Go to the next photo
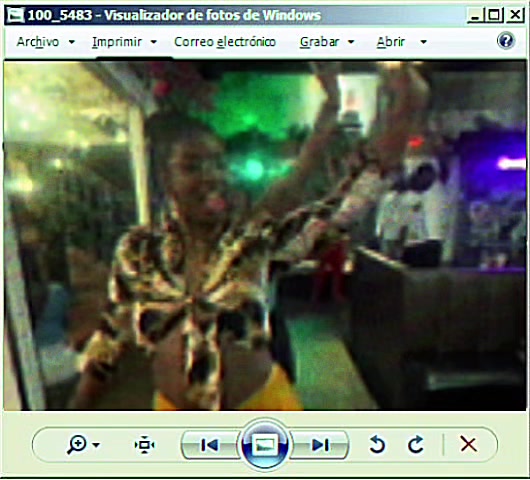Image resolution: width=530 pixels, height=480 pixels. tap(320, 445)
